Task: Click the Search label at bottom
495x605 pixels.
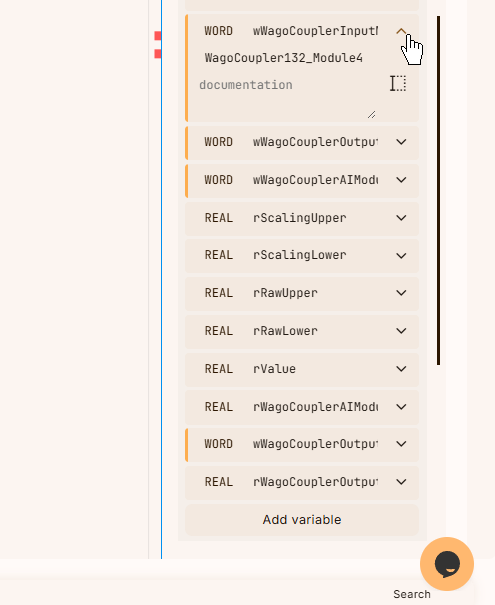Action: pyautogui.click(x=412, y=594)
